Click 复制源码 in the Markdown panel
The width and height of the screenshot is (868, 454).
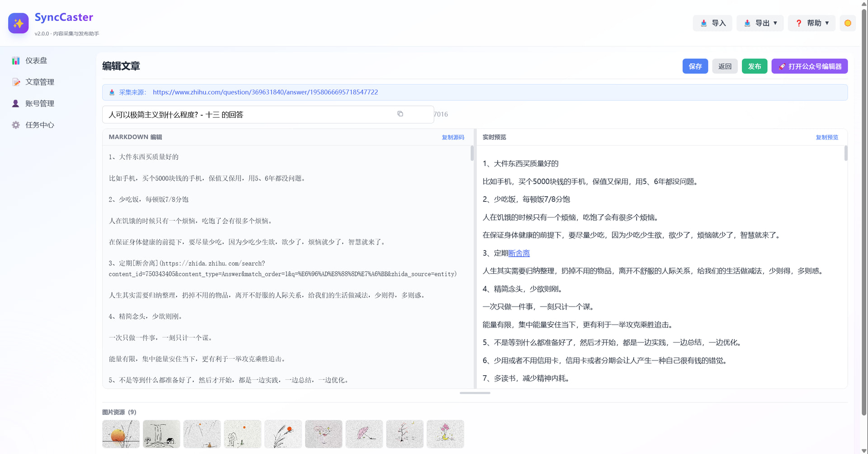(453, 137)
